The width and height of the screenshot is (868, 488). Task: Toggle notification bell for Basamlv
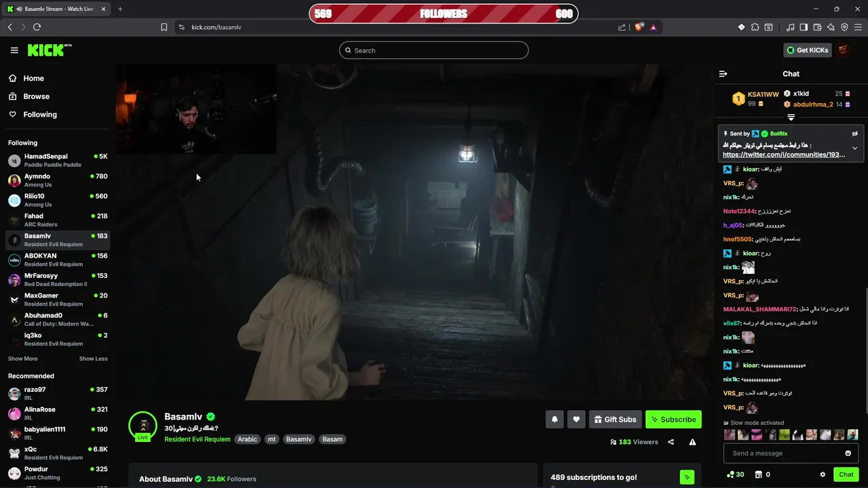tap(555, 420)
